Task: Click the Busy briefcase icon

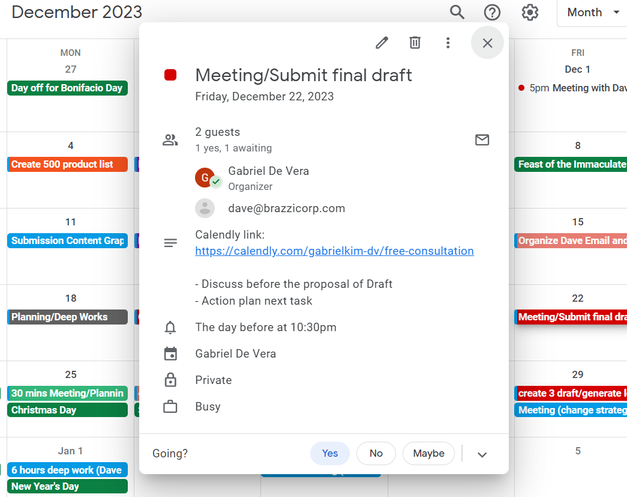Action: pos(170,407)
